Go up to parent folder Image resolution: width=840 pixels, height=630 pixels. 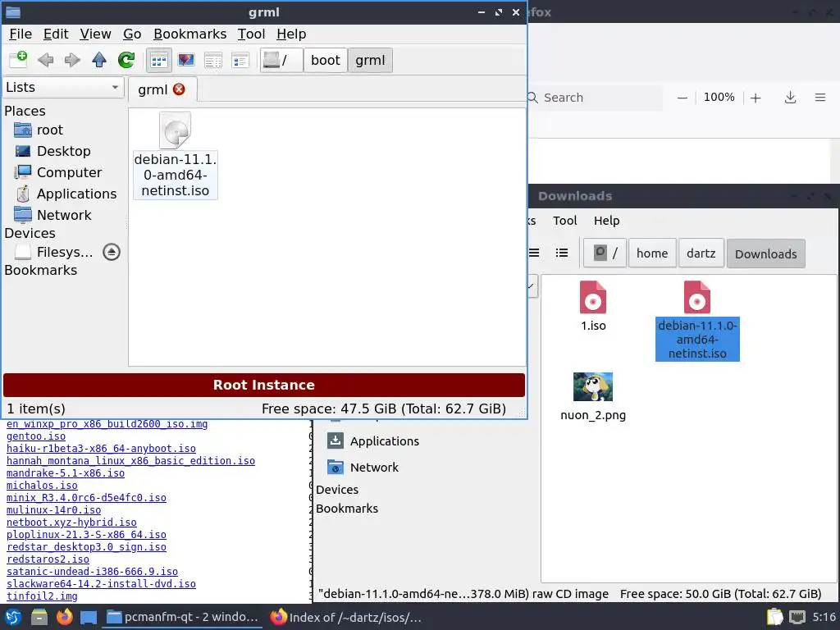(99, 60)
